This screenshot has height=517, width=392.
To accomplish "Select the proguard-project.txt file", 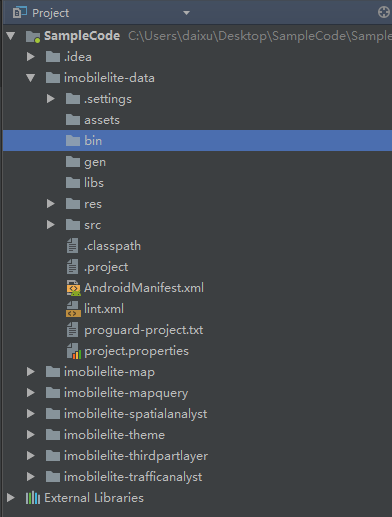I will [x=143, y=330].
